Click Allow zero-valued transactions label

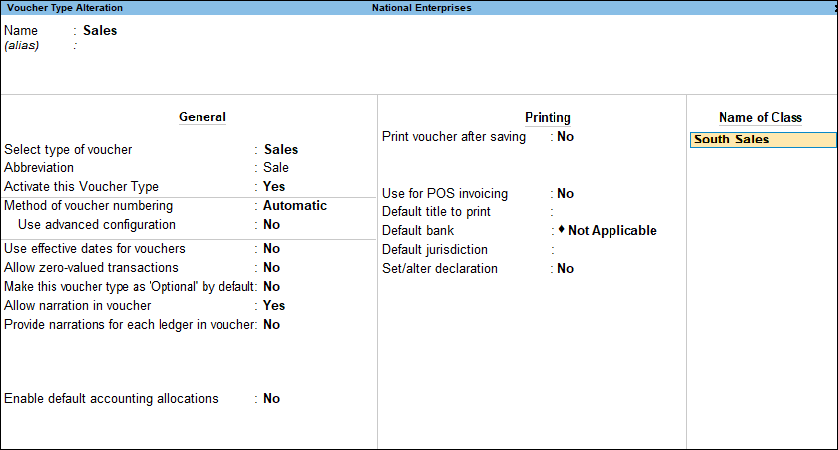point(91,267)
